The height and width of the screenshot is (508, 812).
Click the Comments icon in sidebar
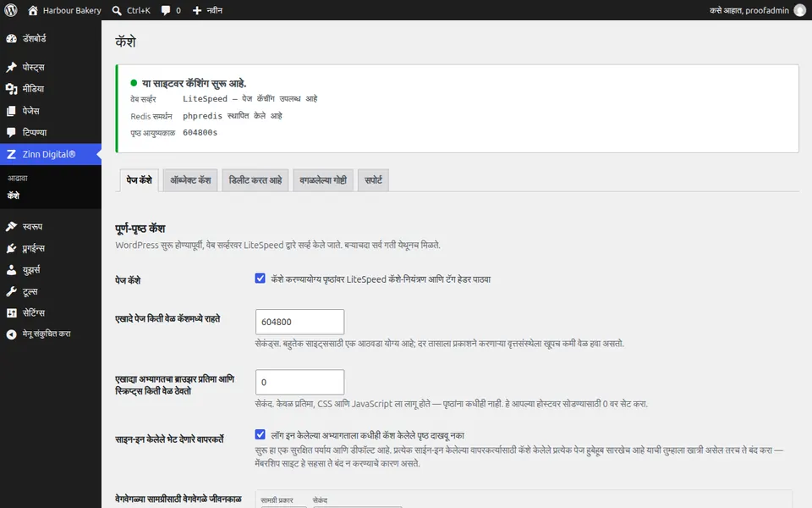11,133
